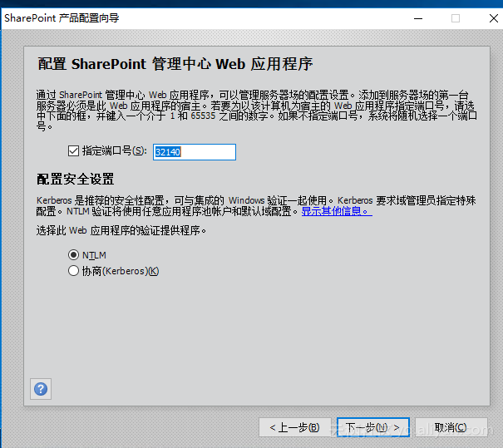The height and width of the screenshot is (448, 503).
Task: Click the heading 配置 SharePoint 管理中心 Web 应用程序
Action: pos(175,64)
